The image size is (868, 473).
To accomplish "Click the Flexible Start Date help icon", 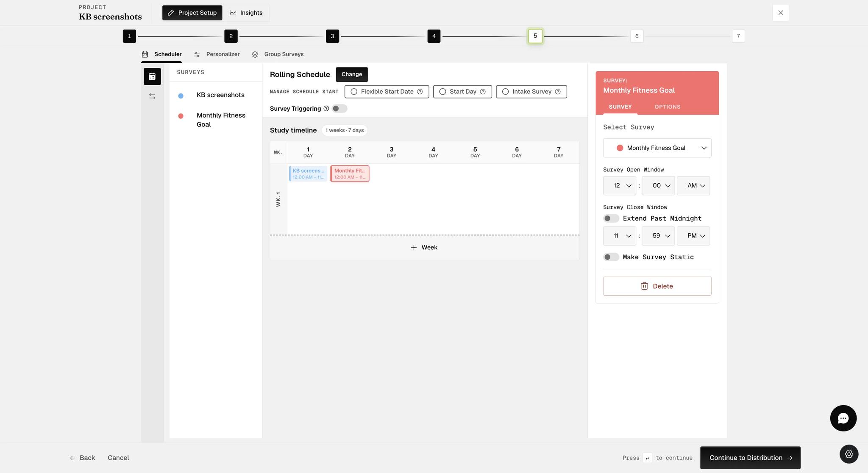I will point(420,92).
